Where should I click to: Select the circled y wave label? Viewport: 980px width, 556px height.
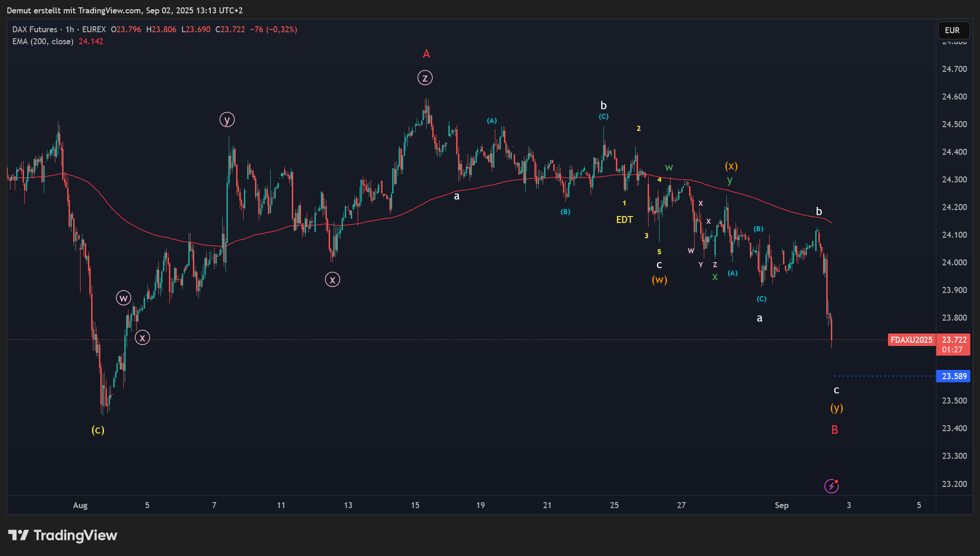[x=227, y=120]
